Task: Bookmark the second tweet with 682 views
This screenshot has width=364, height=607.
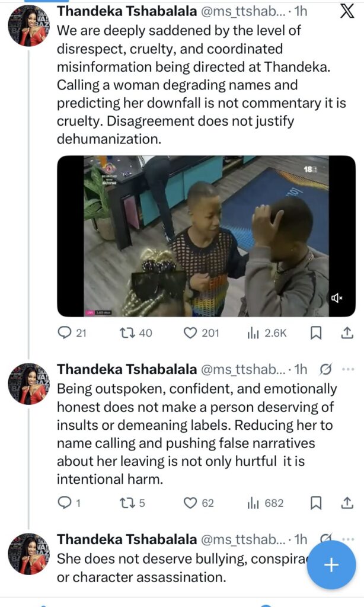Action: click(317, 503)
